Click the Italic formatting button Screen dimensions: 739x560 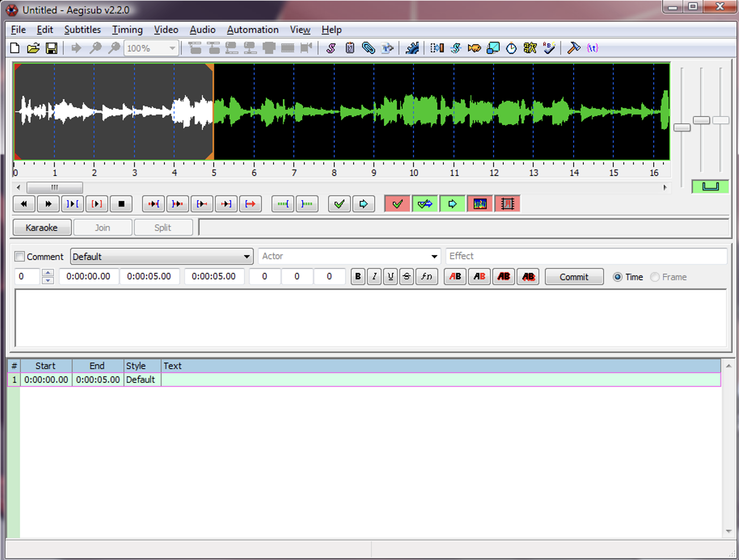[374, 276]
